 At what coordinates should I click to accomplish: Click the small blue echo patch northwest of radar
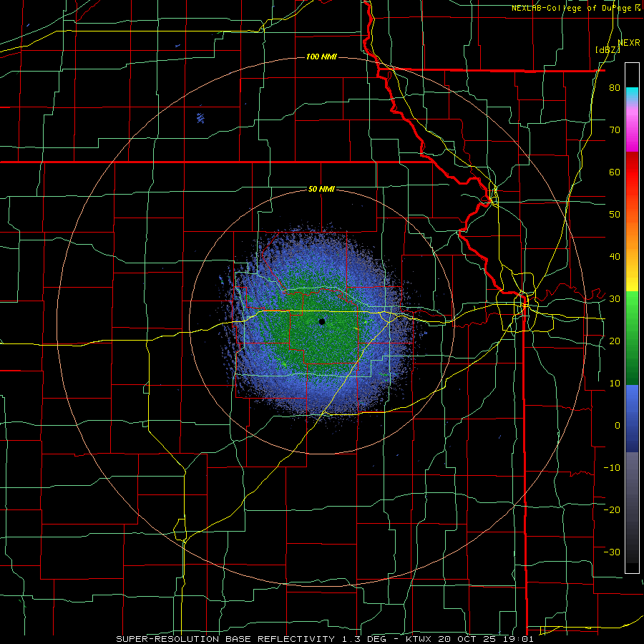coord(200,118)
